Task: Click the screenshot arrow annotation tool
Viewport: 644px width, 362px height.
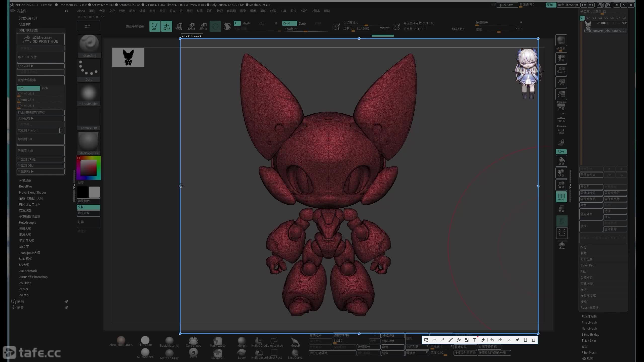Action: point(442,340)
